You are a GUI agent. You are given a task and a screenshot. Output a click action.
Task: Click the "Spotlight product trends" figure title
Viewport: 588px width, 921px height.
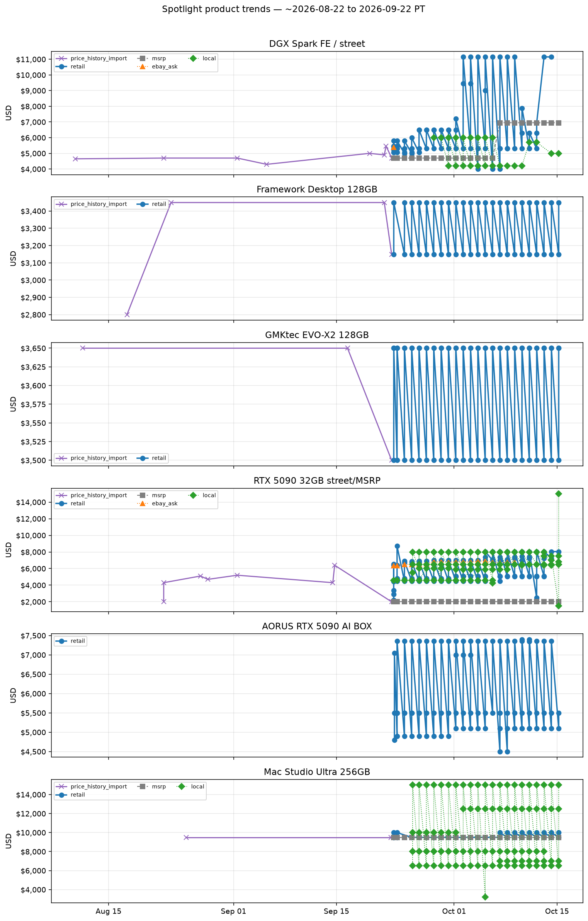pyautogui.click(x=294, y=9)
